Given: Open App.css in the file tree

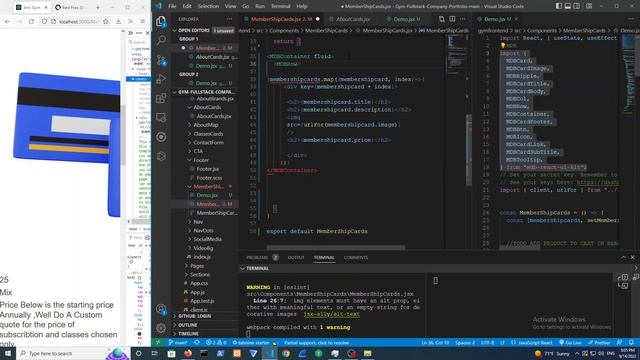Looking at the screenshot, I should (199, 283).
